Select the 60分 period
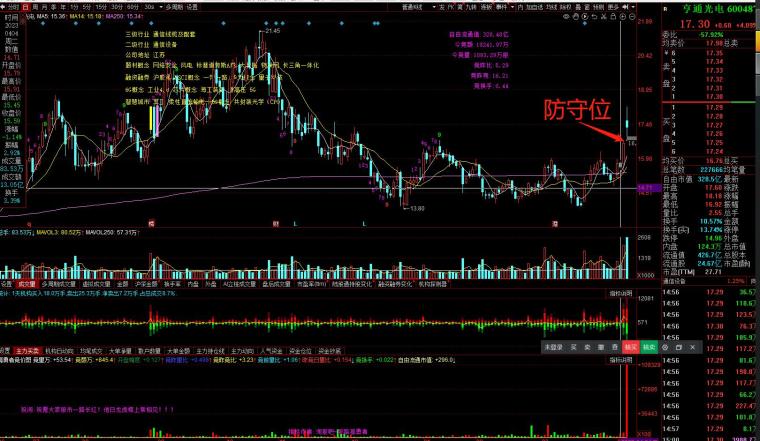 132,7
